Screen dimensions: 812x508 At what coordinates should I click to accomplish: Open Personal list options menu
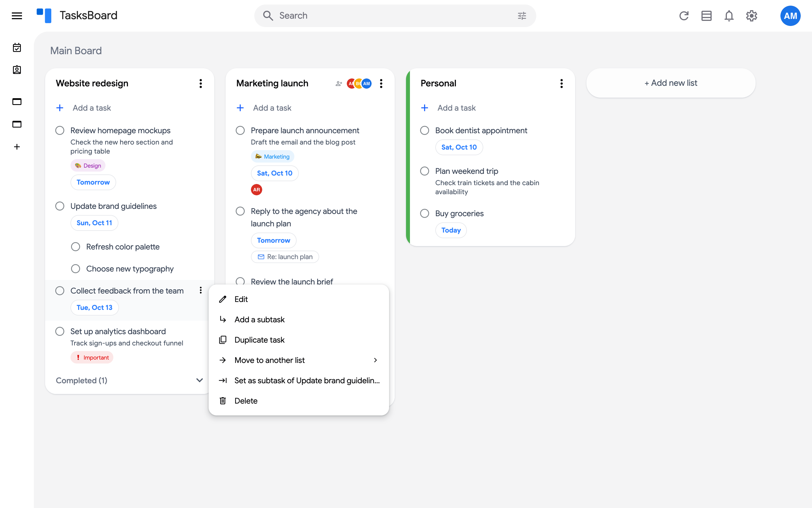(x=561, y=83)
